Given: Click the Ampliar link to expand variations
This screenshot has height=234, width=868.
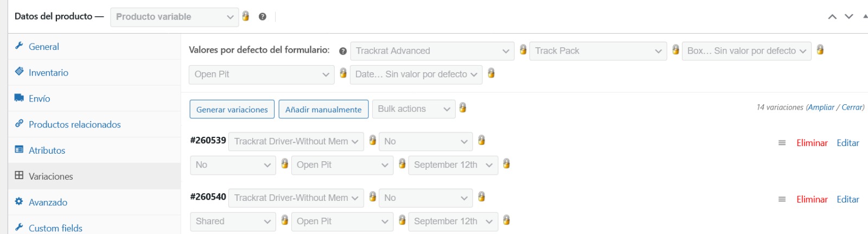Looking at the screenshot, I should 821,107.
